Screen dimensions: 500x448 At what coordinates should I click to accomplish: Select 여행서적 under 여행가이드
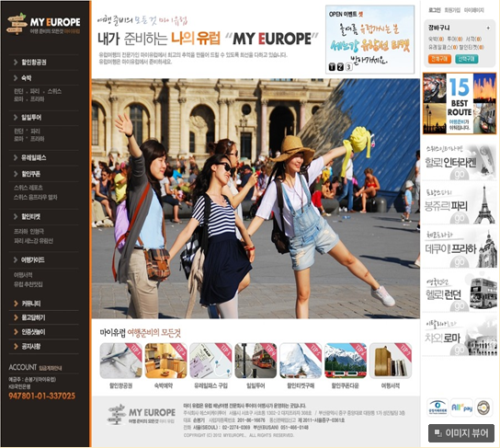point(23,275)
